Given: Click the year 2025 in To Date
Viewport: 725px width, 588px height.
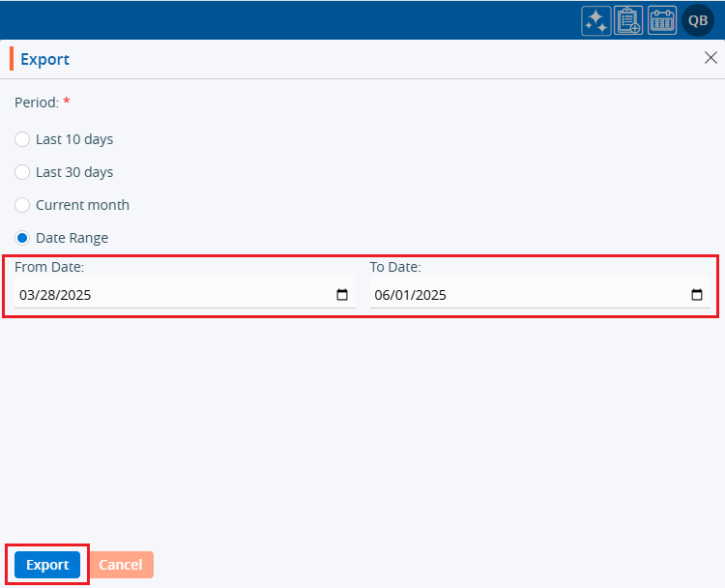Looking at the screenshot, I should (430, 296).
